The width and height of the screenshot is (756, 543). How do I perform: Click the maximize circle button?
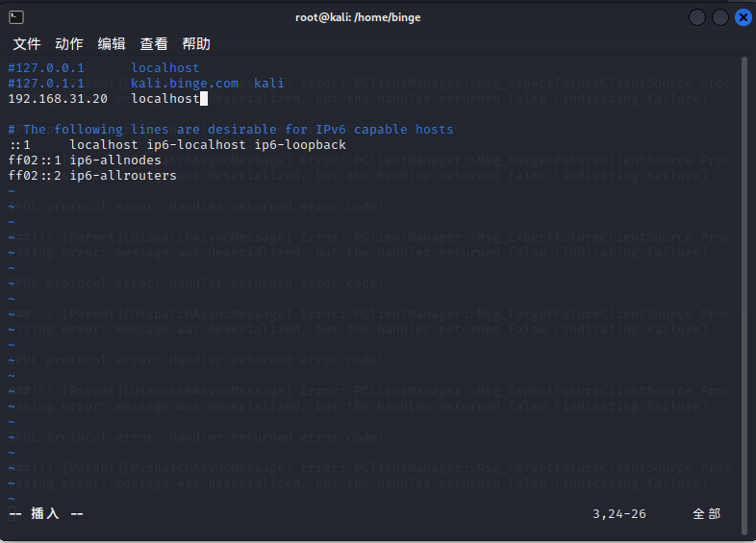pos(719,18)
